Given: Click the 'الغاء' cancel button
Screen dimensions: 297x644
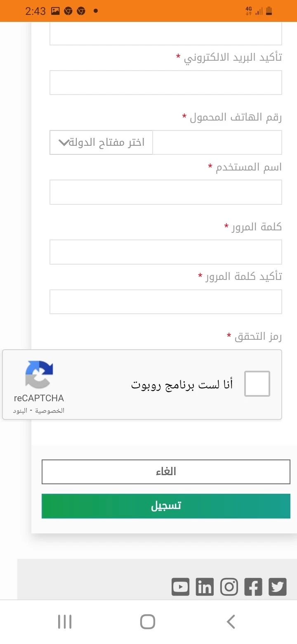Looking at the screenshot, I should click(x=166, y=471).
